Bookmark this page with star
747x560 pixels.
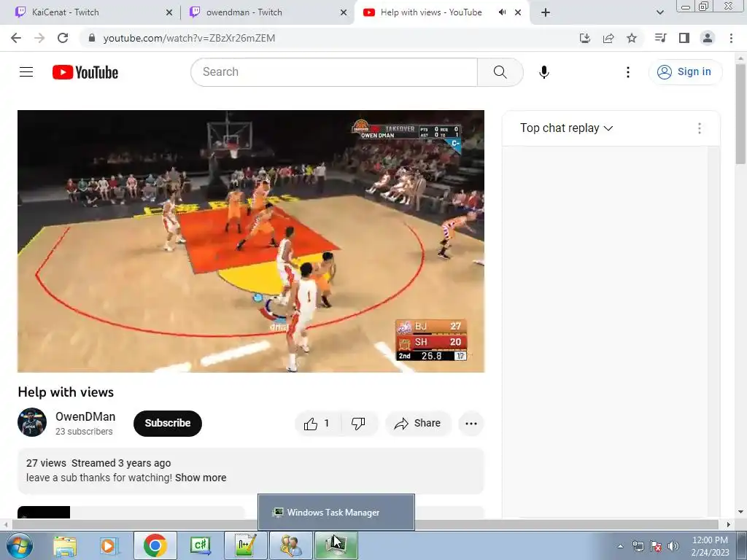632,38
